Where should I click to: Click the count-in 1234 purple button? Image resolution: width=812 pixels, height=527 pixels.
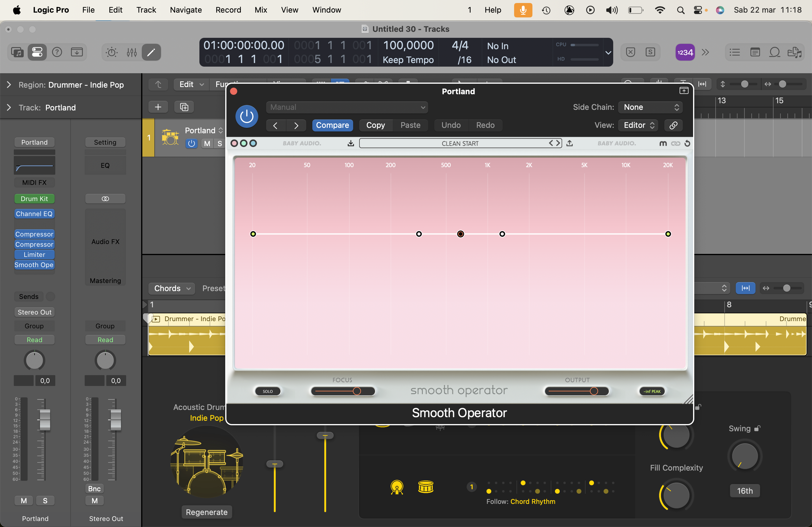click(685, 52)
